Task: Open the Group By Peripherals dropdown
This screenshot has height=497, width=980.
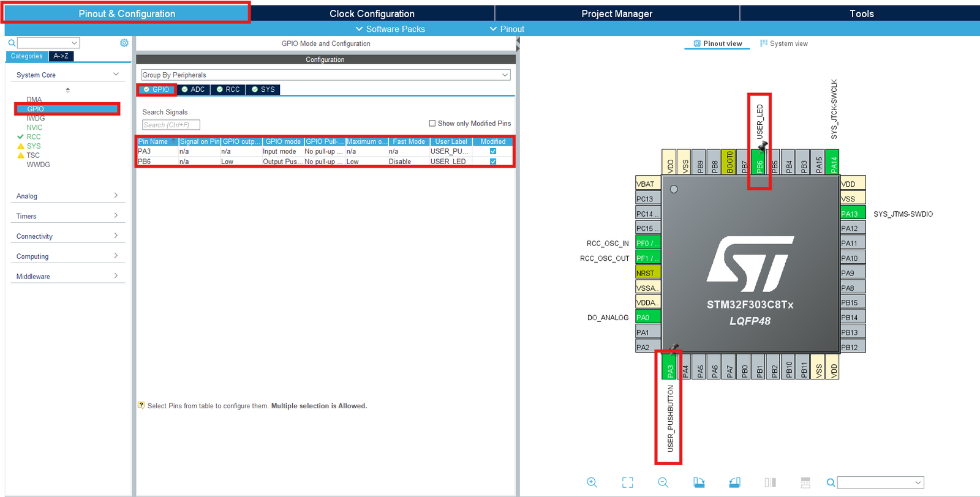Action: point(326,75)
